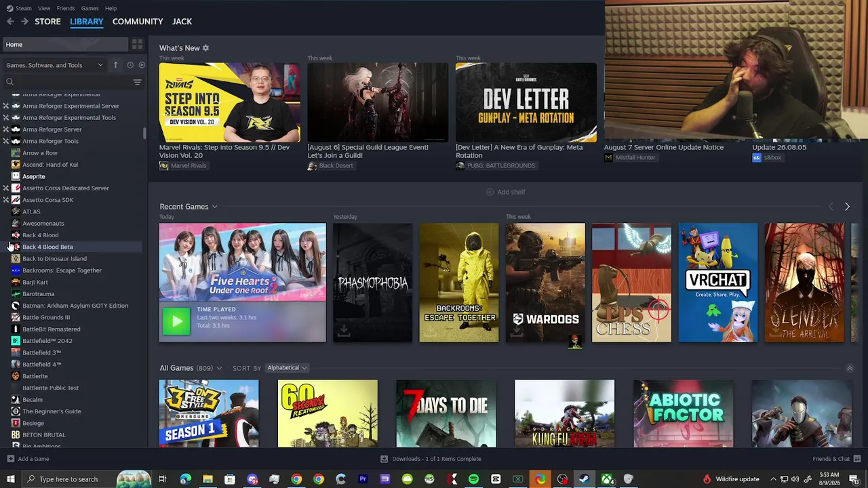Open Friends & Chat

(836, 459)
